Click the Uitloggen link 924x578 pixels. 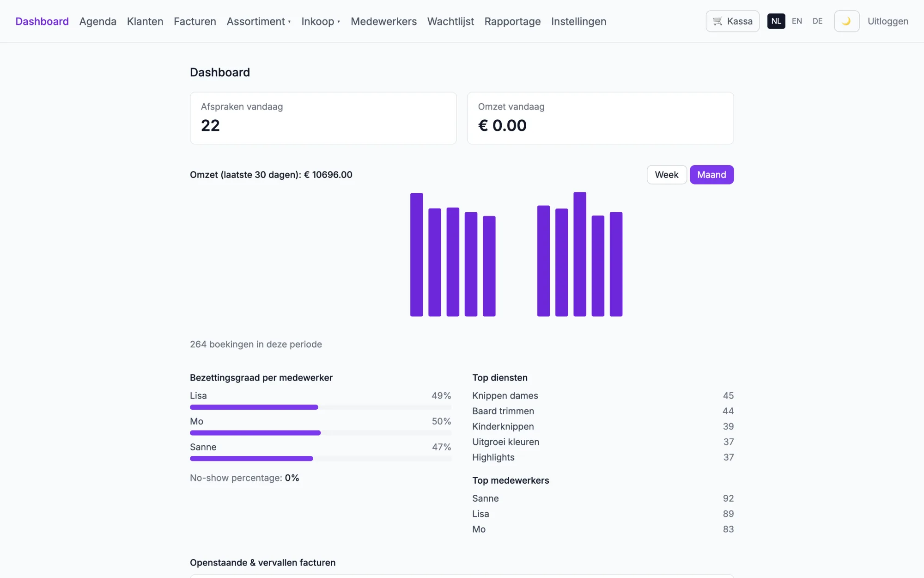pyautogui.click(x=888, y=21)
